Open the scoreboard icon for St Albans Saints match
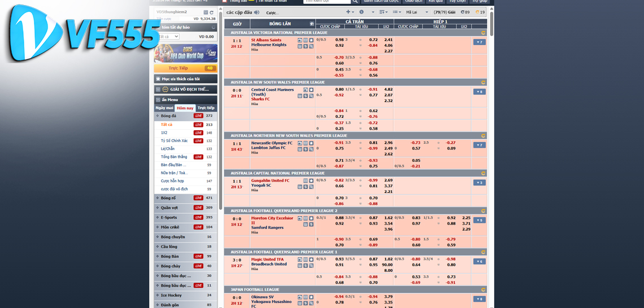The height and width of the screenshot is (308, 644). click(x=306, y=40)
